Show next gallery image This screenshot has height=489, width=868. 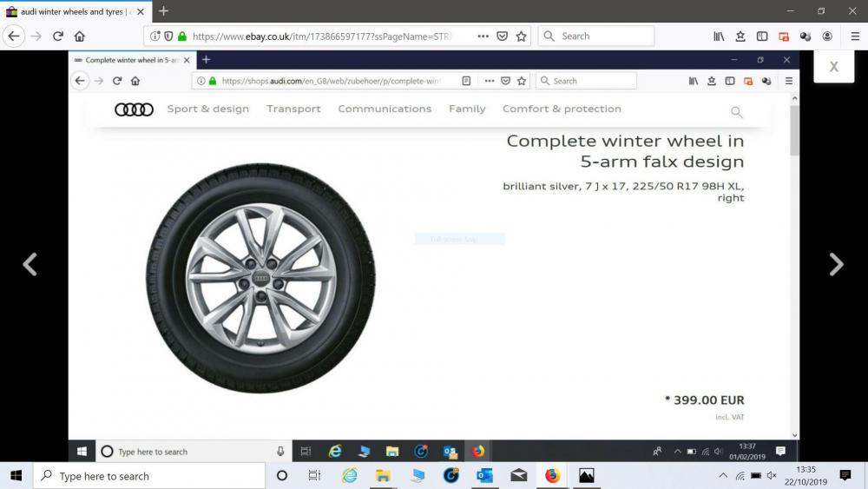(x=837, y=264)
